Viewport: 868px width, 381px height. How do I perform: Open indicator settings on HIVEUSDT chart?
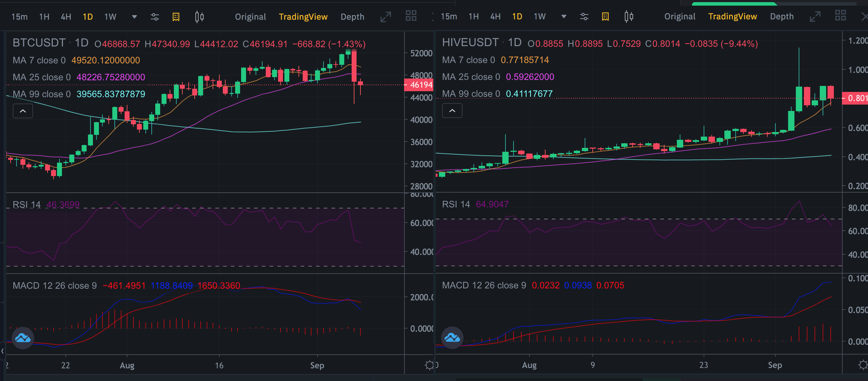coord(584,17)
